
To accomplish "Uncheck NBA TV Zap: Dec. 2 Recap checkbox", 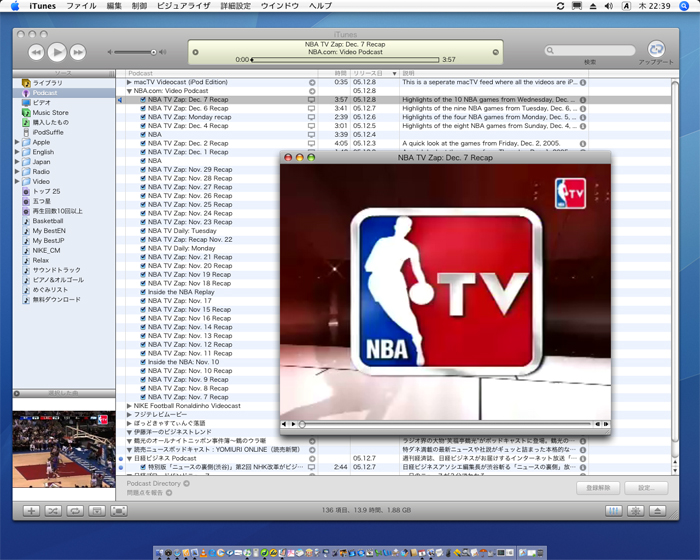I will tap(143, 143).
